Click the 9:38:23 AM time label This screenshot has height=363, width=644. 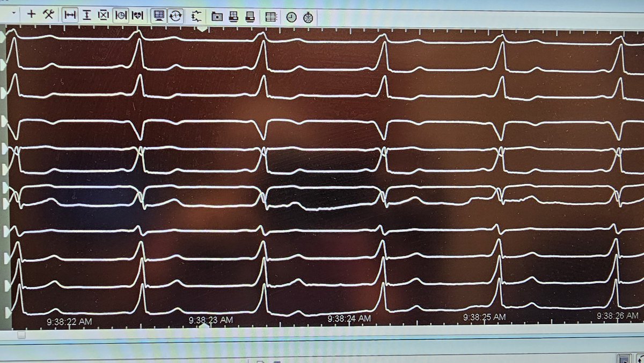pyautogui.click(x=211, y=320)
